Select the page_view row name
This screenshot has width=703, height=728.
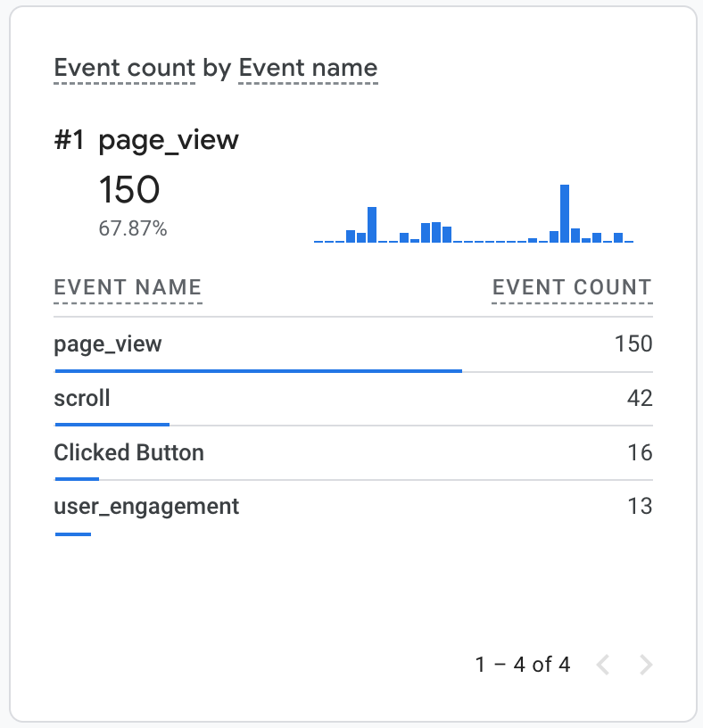(108, 345)
